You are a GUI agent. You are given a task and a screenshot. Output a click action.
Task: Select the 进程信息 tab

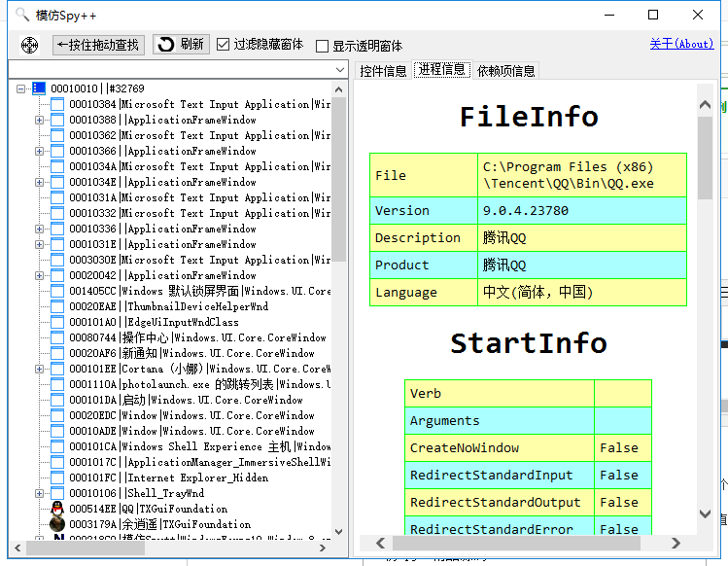(x=441, y=70)
